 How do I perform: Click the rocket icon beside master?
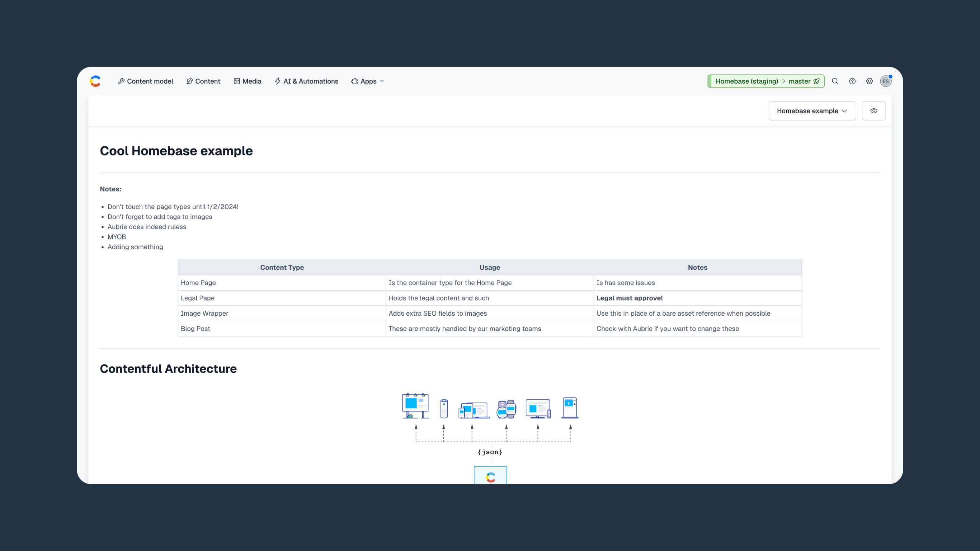[x=816, y=81]
